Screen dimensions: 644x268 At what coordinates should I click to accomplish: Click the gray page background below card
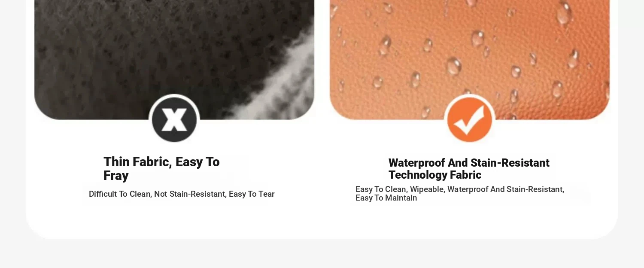pos(322,254)
